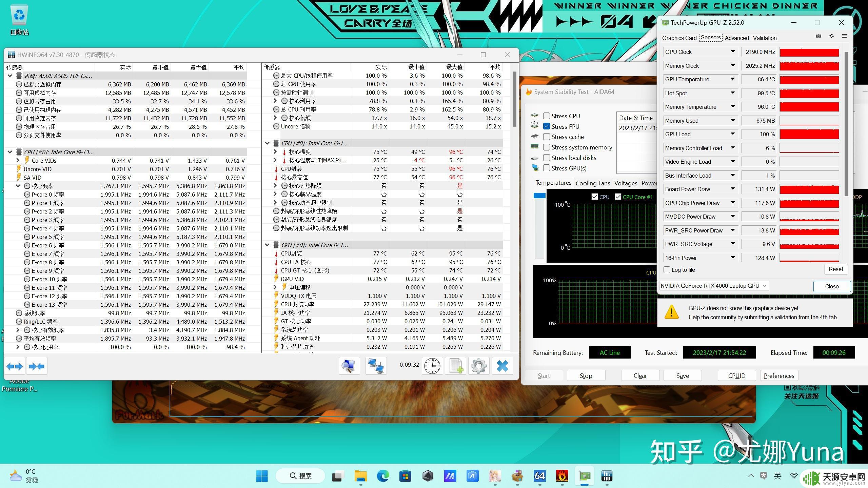
Task: Enable Log to file in GPU-Z
Action: pos(667,270)
